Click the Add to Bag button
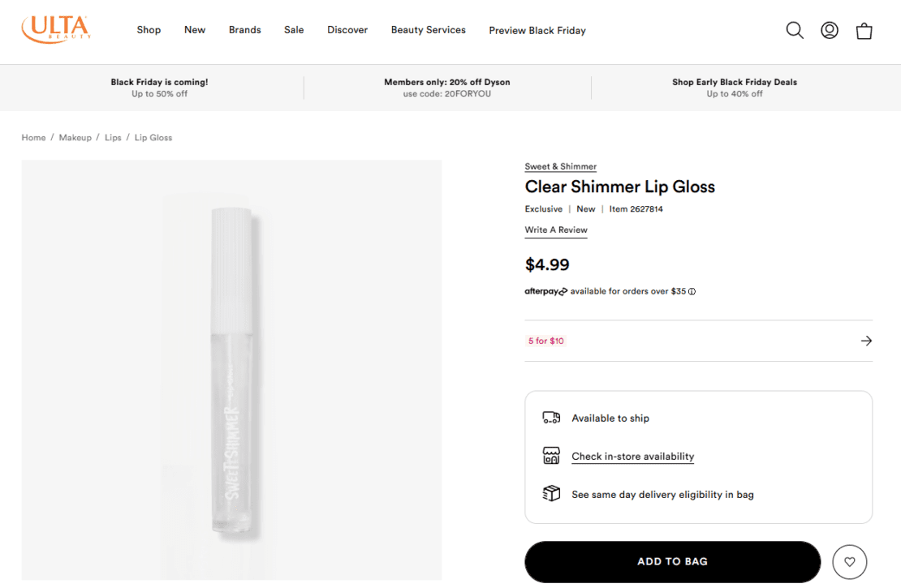The height and width of the screenshot is (588, 901). tap(672, 560)
